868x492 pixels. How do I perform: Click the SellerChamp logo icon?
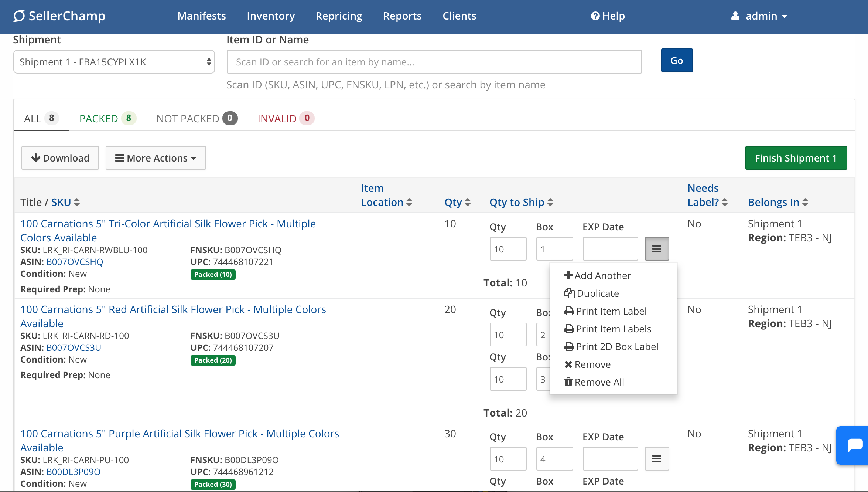point(19,16)
